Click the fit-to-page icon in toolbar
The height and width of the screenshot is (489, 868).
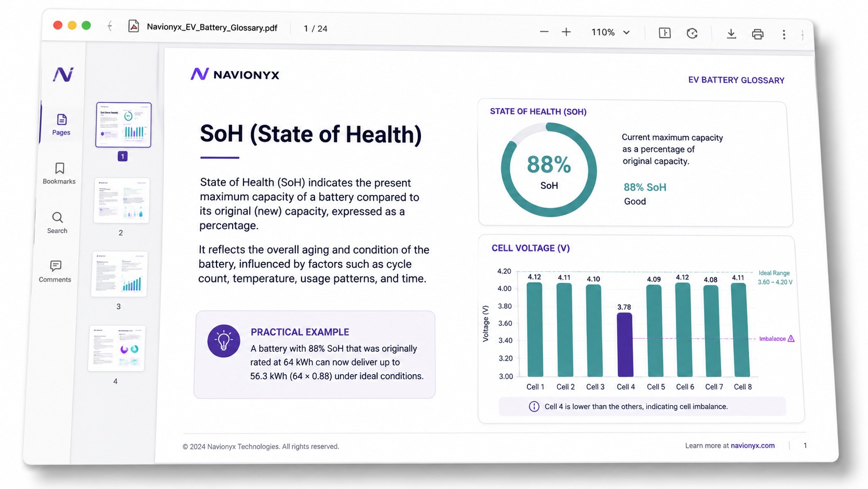coord(664,33)
